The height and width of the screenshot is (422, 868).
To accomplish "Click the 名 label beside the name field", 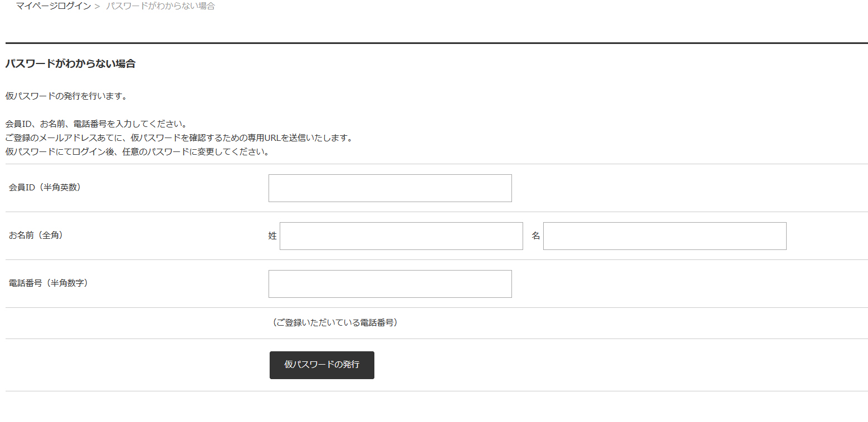I will tap(536, 236).
